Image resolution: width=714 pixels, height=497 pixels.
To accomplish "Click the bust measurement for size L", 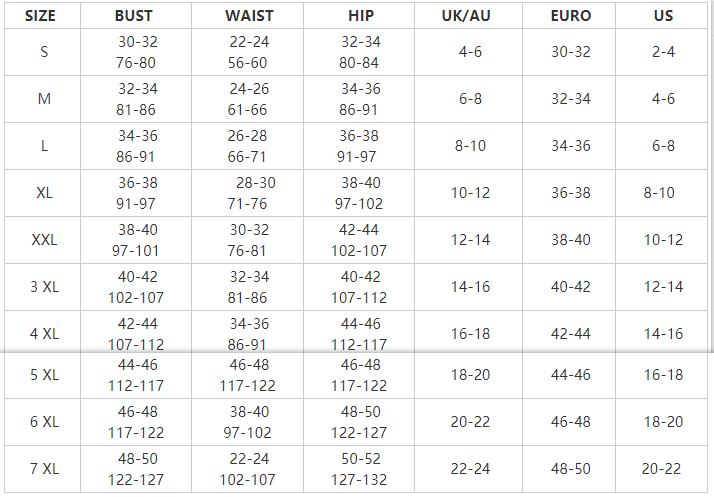I will point(137,146).
